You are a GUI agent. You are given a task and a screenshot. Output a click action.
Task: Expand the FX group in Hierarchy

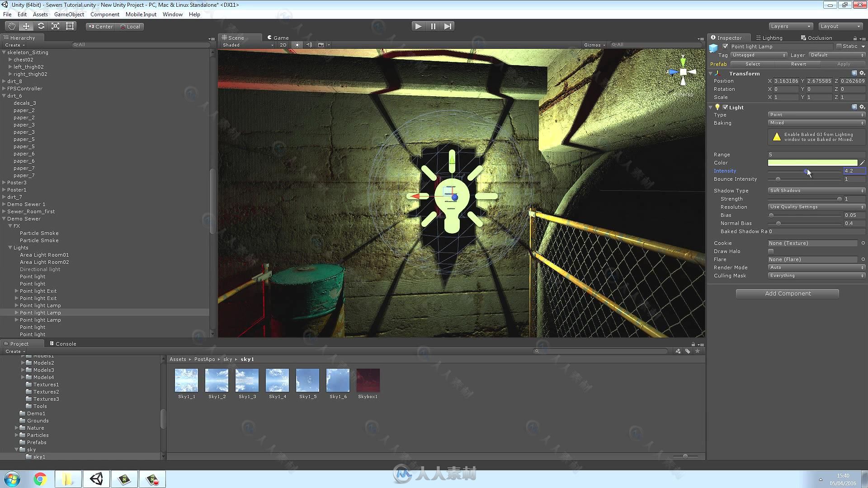[x=10, y=226]
